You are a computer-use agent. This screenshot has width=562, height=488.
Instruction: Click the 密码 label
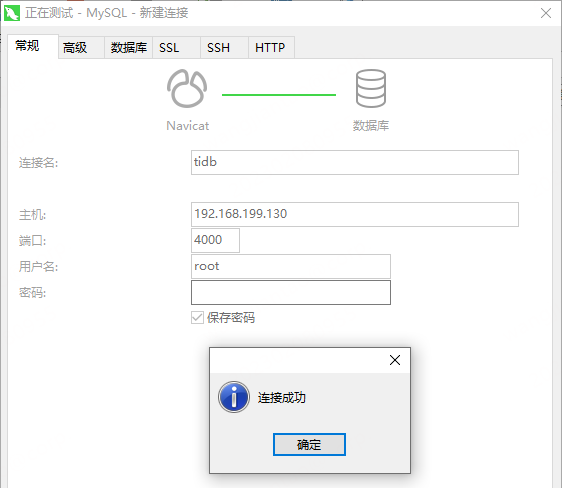(x=32, y=292)
